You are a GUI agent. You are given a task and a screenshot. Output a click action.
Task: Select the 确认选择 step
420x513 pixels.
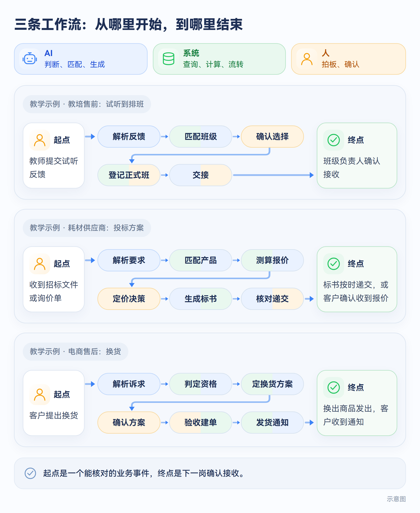point(272,137)
